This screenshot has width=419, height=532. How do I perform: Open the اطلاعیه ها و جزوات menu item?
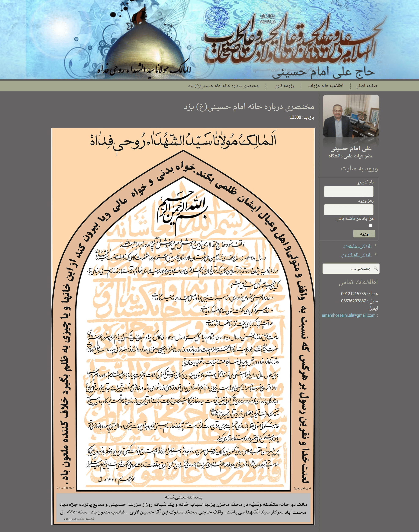click(325, 86)
